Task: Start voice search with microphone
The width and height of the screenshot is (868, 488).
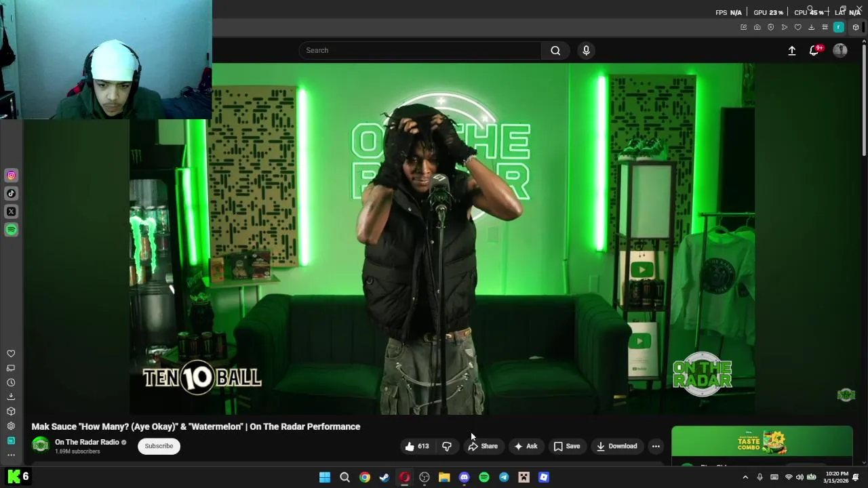Action: click(587, 50)
